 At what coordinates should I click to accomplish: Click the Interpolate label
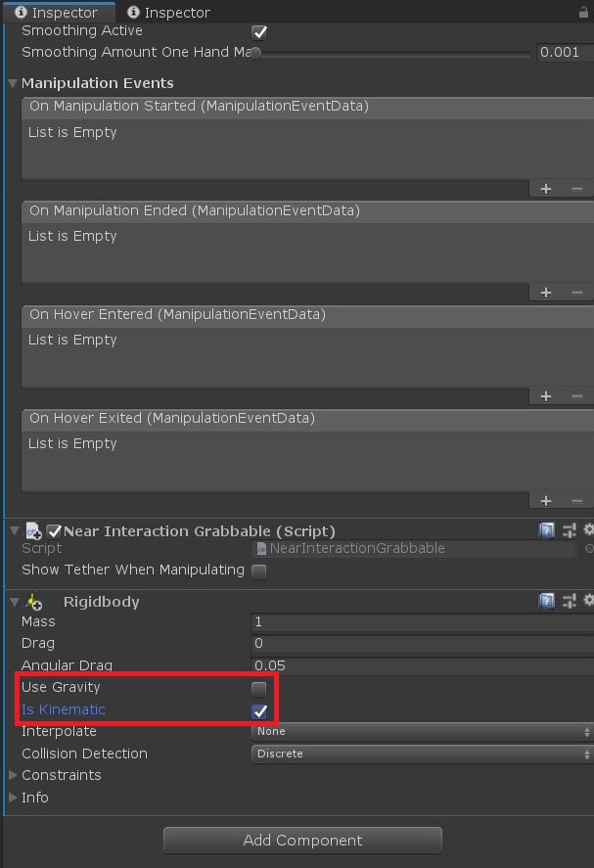coord(60,731)
